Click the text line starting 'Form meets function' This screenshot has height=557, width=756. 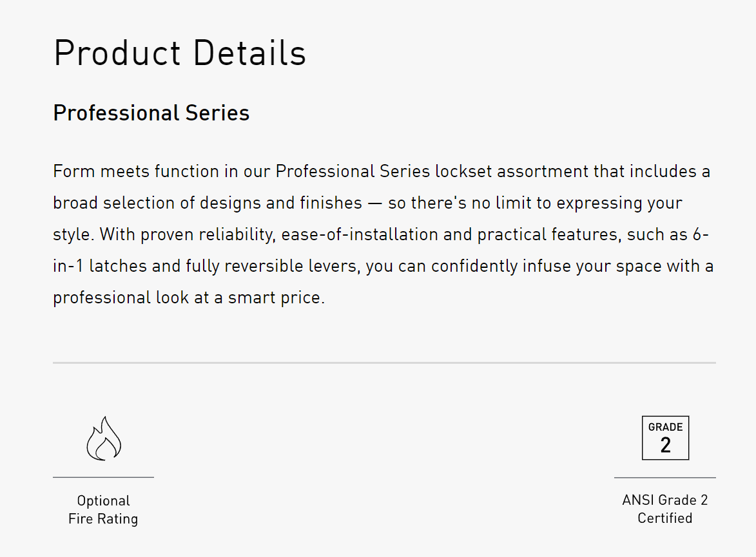tap(382, 171)
